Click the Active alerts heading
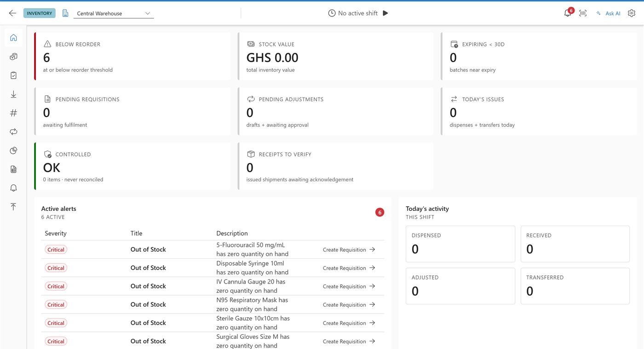644x349 pixels. click(x=59, y=209)
